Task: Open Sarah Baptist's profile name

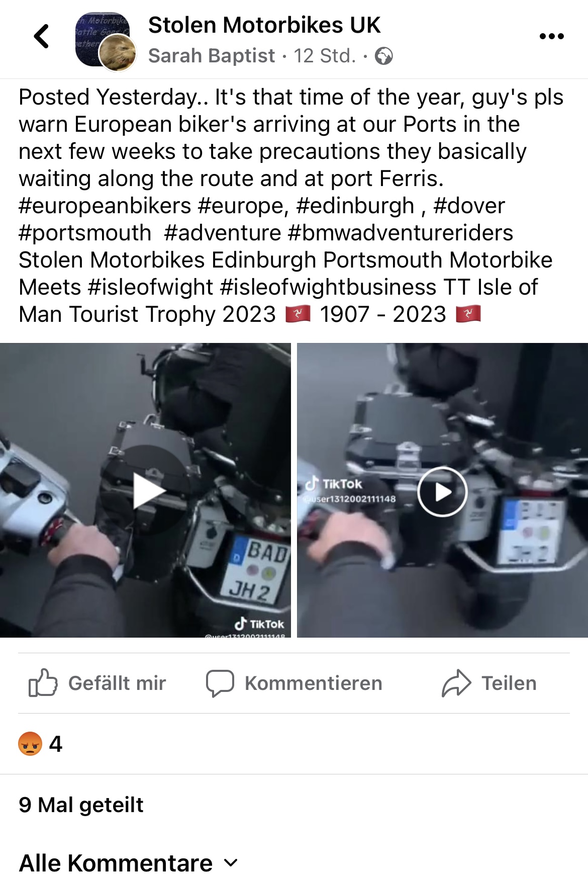Action: (x=212, y=56)
